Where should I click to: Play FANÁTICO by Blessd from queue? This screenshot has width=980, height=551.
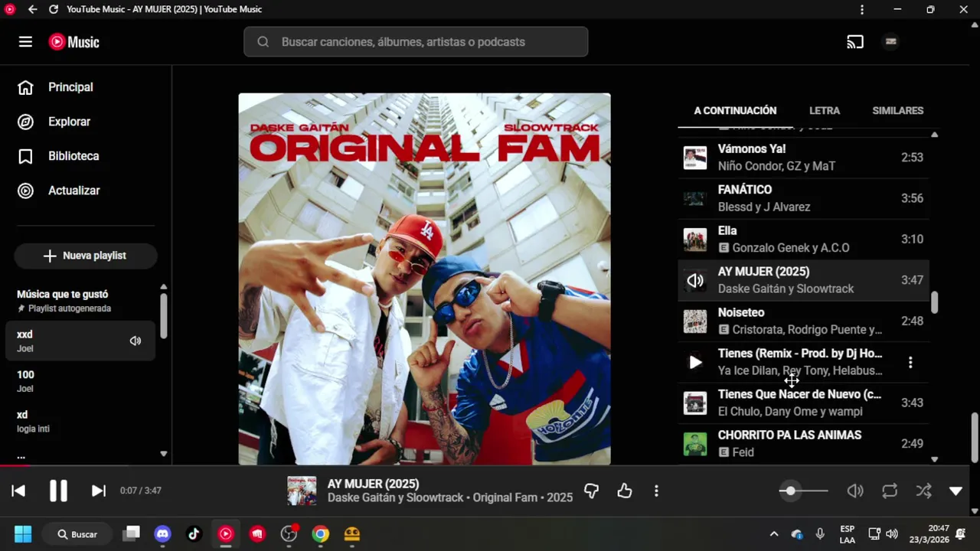[x=803, y=198]
